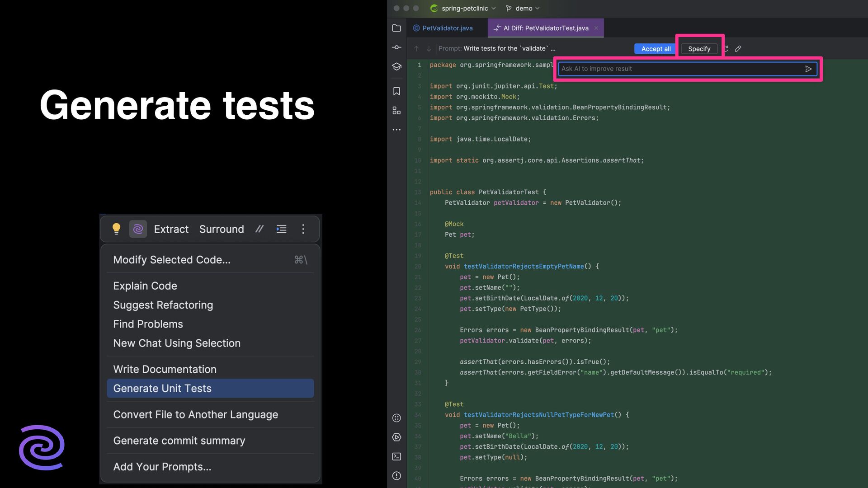Open the Structure tool window icon
The height and width of the screenshot is (488, 868).
(x=396, y=111)
